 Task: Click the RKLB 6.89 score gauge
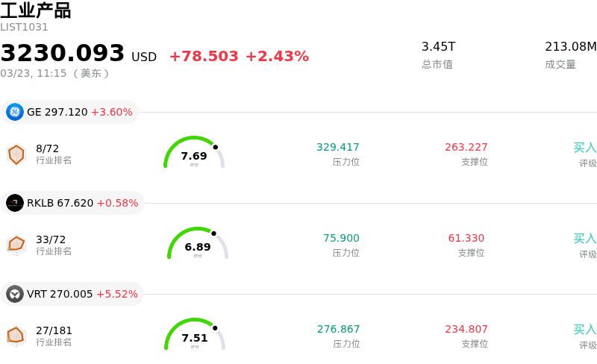point(198,244)
